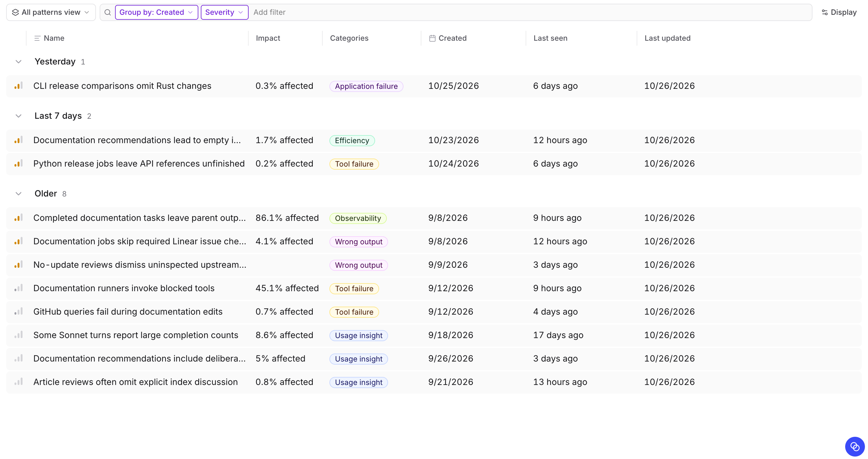Open the All patterns view dropdown

[51, 12]
